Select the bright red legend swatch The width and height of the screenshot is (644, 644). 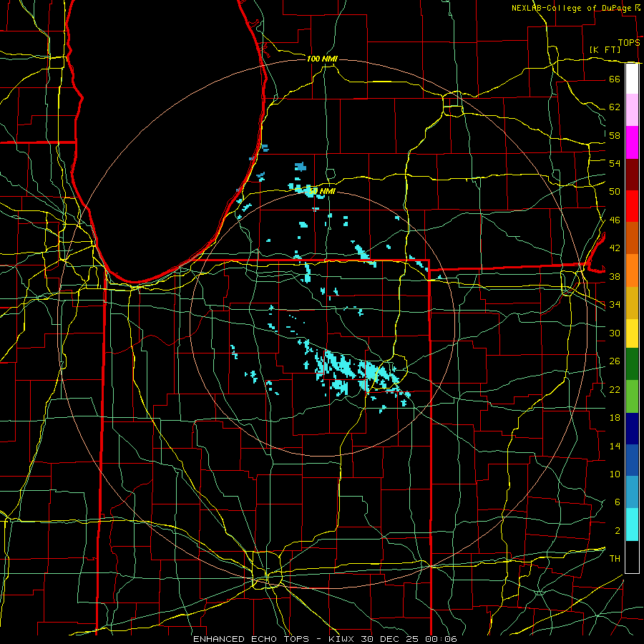point(632,206)
